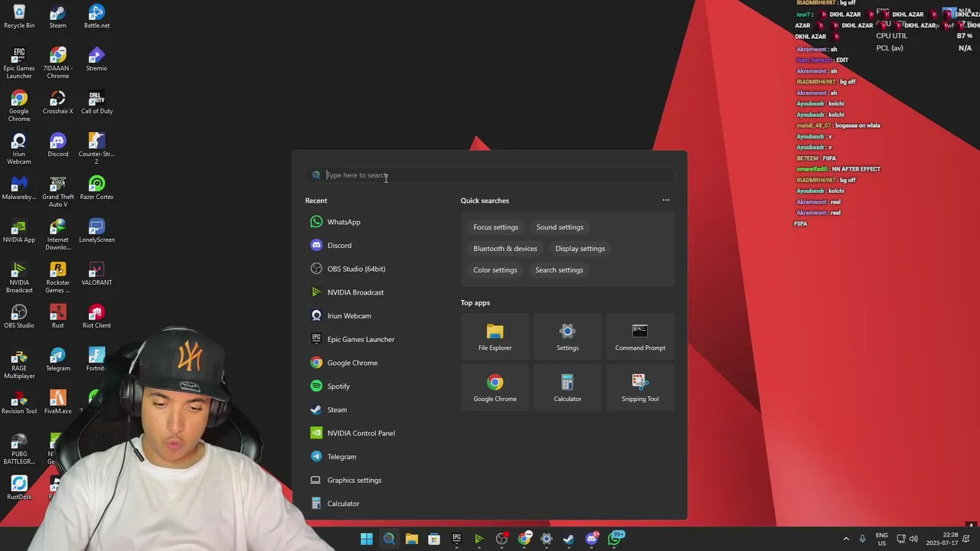
Task: Select the LonelyScreen desktop shortcut
Action: pos(96,231)
